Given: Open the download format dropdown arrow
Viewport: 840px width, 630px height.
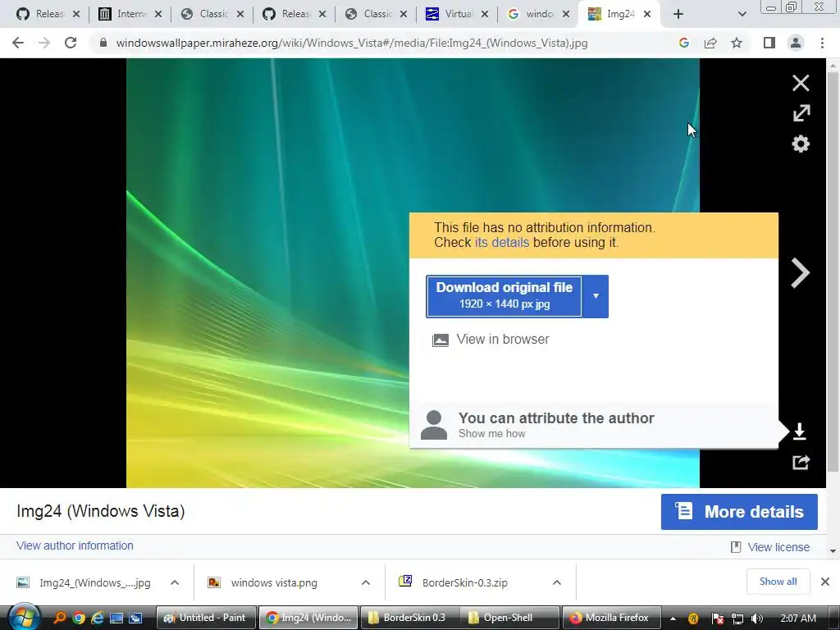Looking at the screenshot, I should (x=596, y=296).
